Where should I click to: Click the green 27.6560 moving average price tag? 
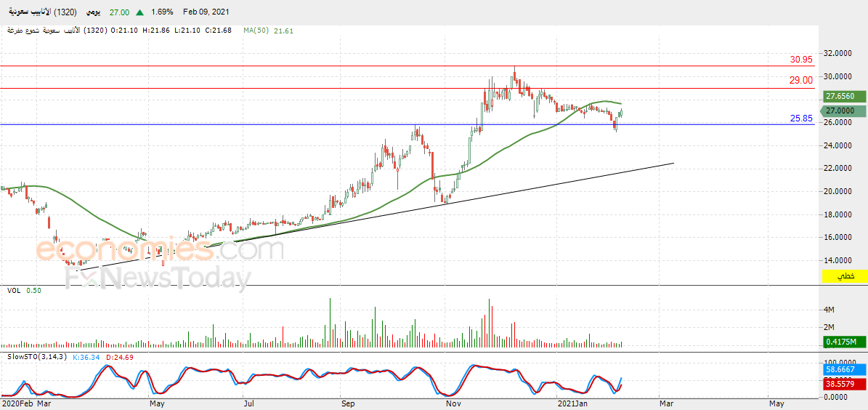(843, 97)
